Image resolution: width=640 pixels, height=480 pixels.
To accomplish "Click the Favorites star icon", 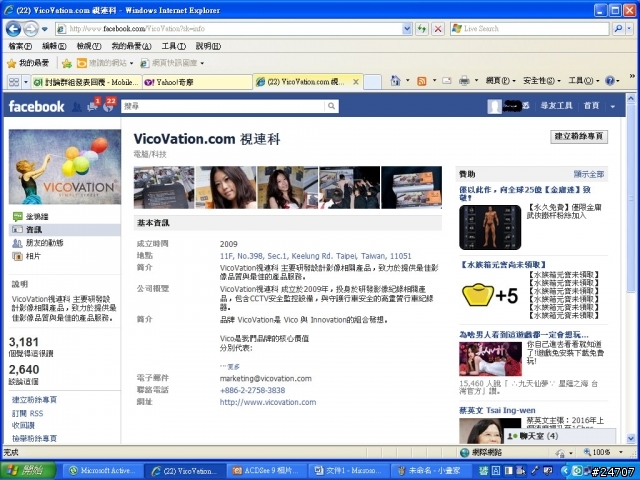I will [x=11, y=63].
